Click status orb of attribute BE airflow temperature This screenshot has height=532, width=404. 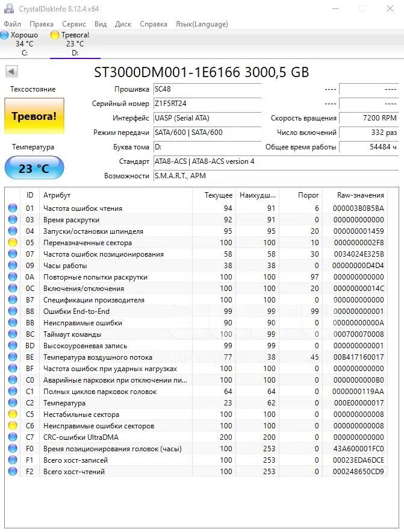point(13,357)
